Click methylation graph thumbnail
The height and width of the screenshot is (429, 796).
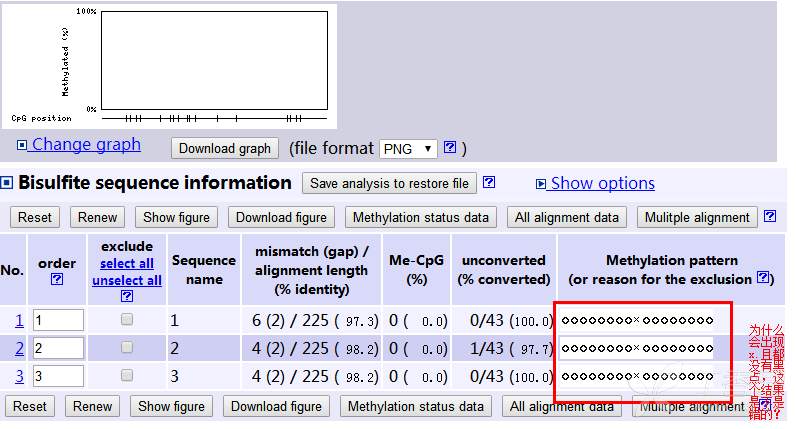pos(169,66)
